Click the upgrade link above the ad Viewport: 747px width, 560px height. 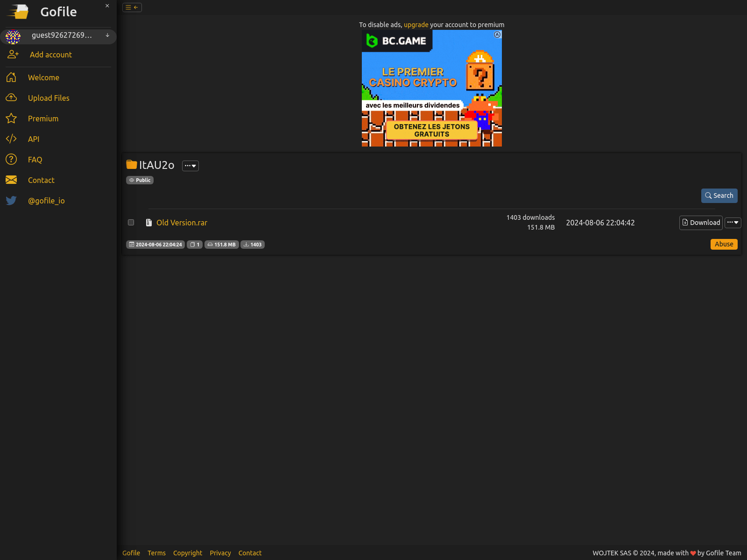click(416, 25)
